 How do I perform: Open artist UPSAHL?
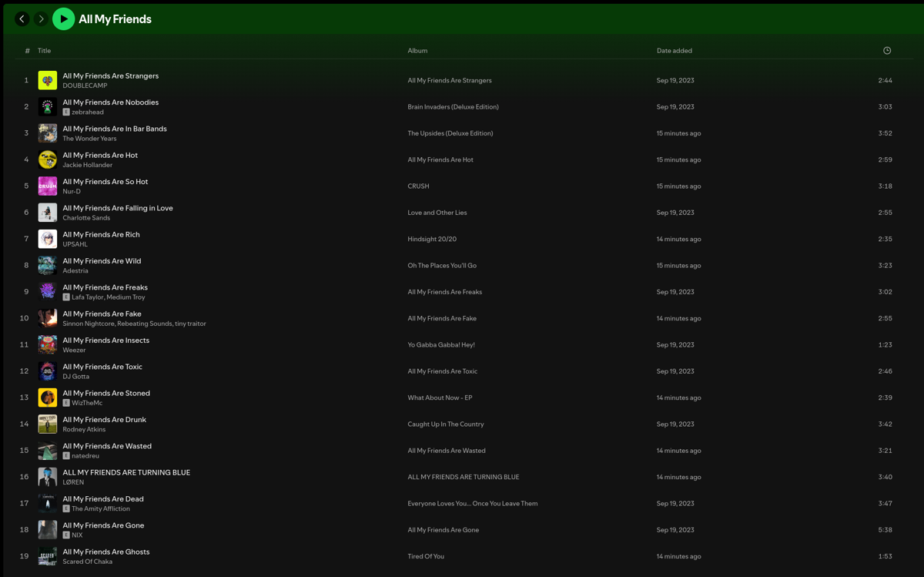(75, 244)
